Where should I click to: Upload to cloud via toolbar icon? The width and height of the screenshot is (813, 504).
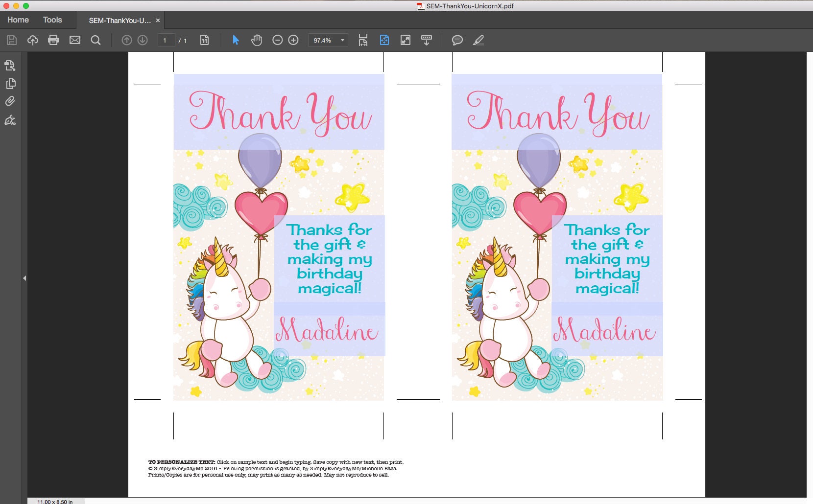point(33,40)
